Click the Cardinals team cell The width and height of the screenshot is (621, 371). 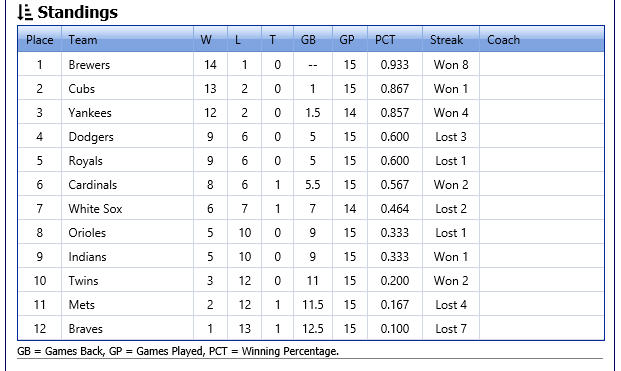coord(127,185)
